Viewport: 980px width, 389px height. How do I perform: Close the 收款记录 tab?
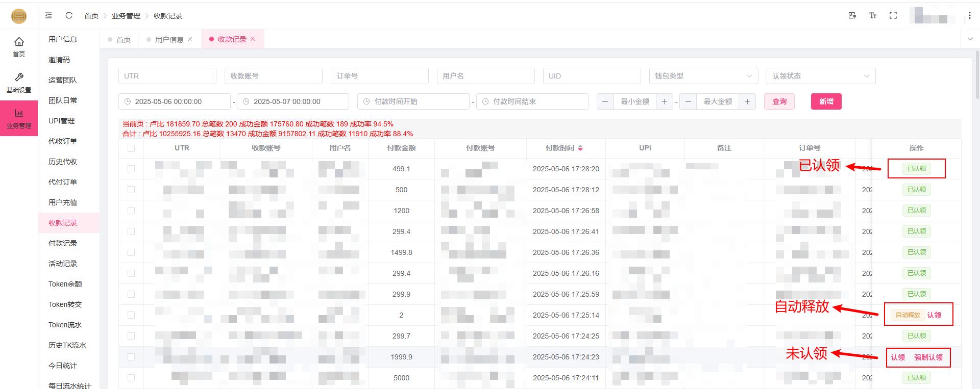click(x=253, y=39)
